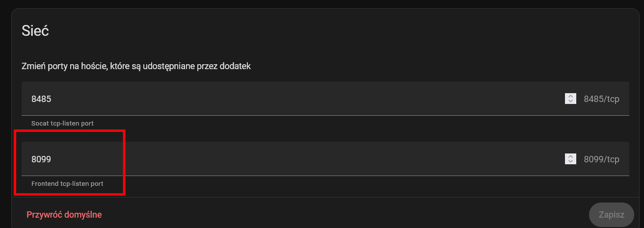Viewport: 644px width, 228px height.
Task: Click the Sieć section heading
Action: (x=35, y=31)
